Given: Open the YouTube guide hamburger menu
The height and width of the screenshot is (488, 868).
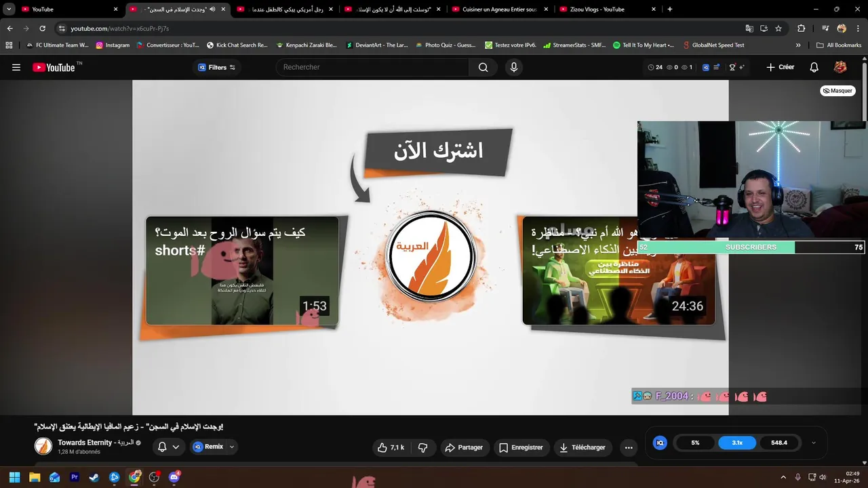Looking at the screenshot, I should click(16, 67).
